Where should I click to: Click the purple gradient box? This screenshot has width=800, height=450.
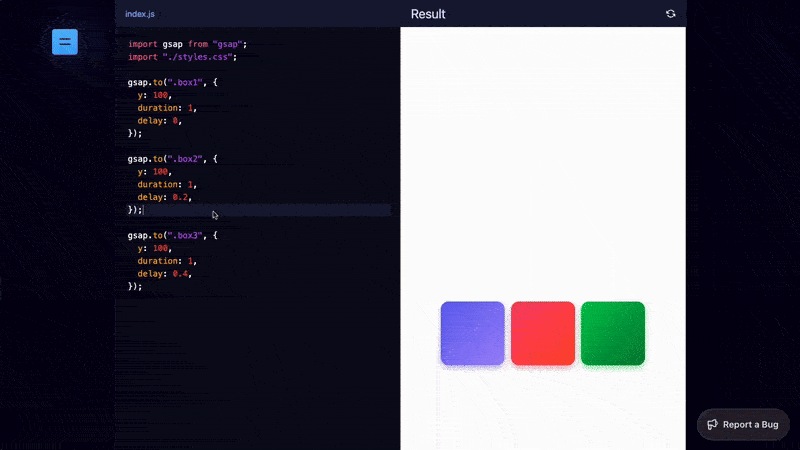(x=472, y=333)
